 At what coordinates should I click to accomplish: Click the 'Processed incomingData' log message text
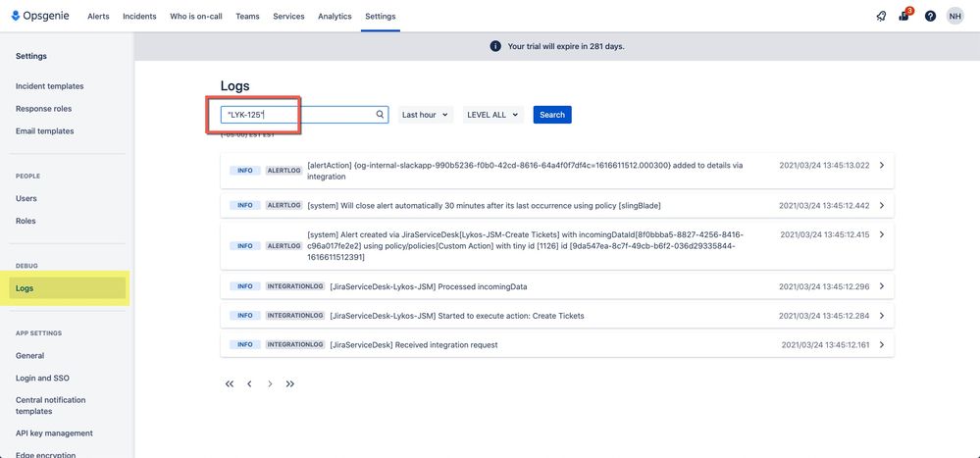pos(428,286)
